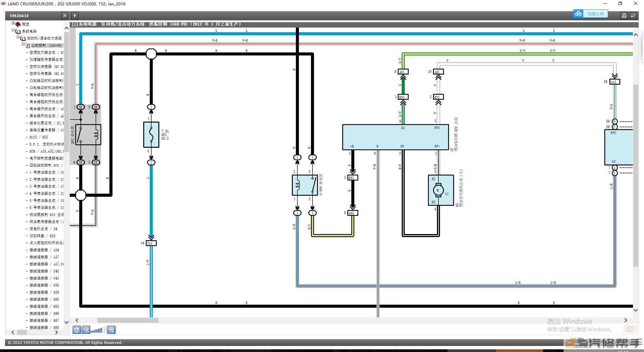
Task: Click the diagram horizontal scrollbar thumb
Action: coord(128,320)
